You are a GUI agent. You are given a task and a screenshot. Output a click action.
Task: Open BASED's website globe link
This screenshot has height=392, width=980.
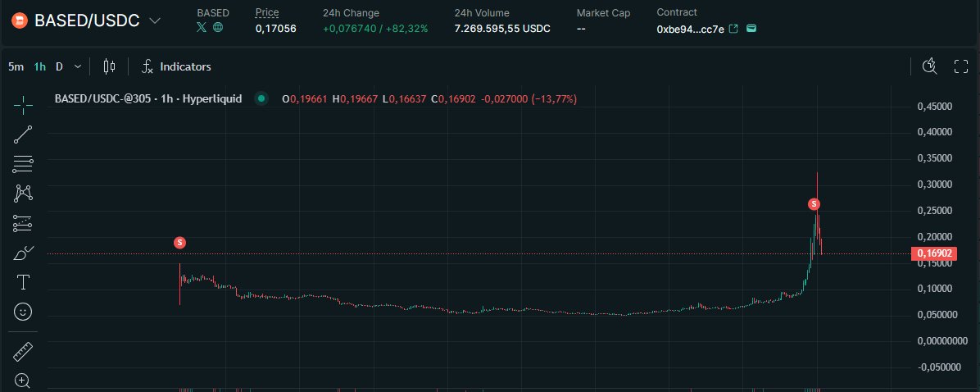[x=217, y=27]
